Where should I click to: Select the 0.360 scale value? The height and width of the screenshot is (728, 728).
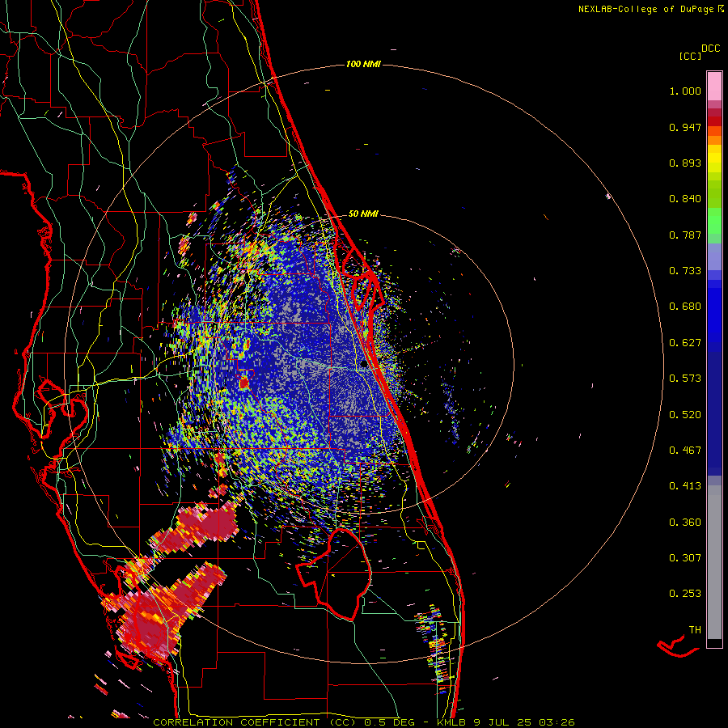pos(685,523)
